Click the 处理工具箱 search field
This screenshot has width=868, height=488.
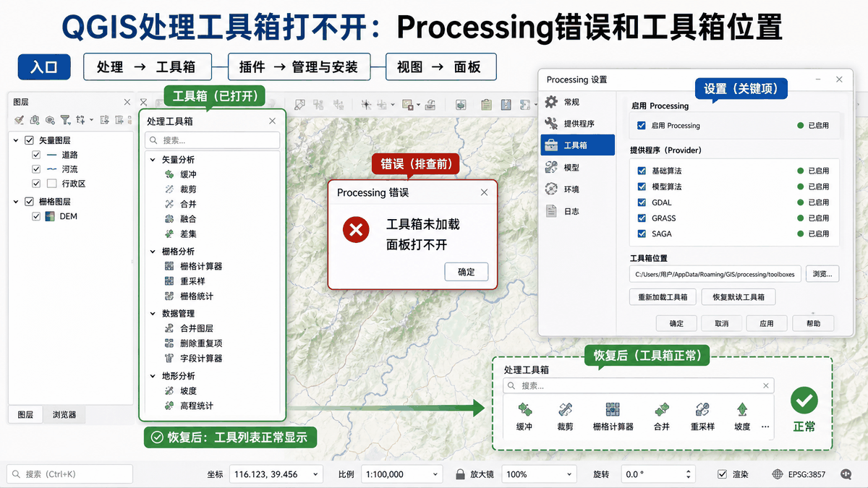click(x=212, y=140)
